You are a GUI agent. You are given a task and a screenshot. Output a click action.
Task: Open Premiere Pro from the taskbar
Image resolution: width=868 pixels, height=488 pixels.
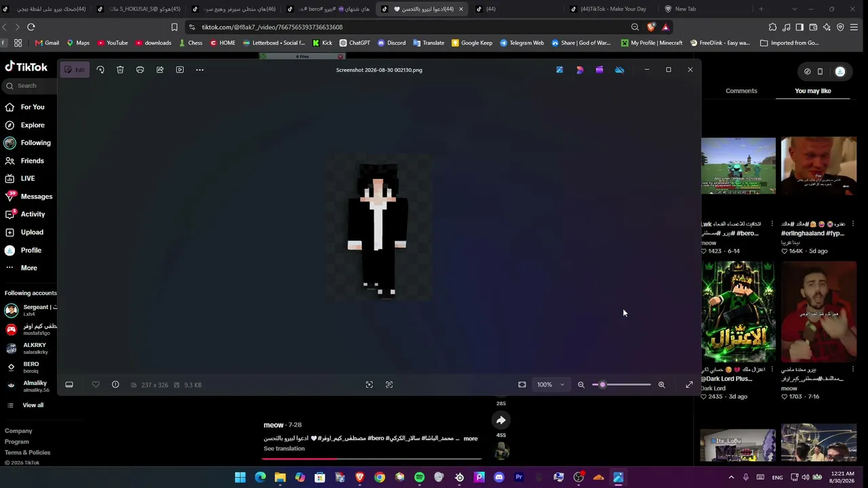tap(519, 478)
